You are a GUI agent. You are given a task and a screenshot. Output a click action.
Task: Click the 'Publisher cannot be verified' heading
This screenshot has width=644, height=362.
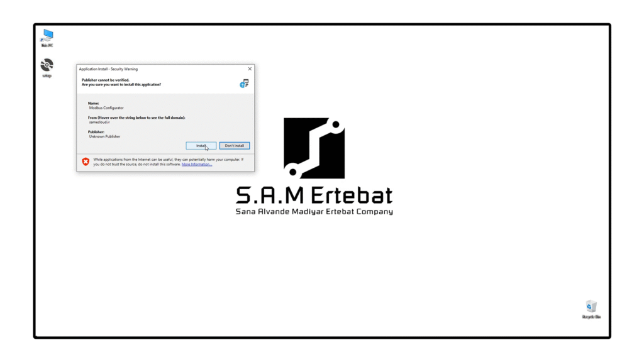[x=106, y=80]
